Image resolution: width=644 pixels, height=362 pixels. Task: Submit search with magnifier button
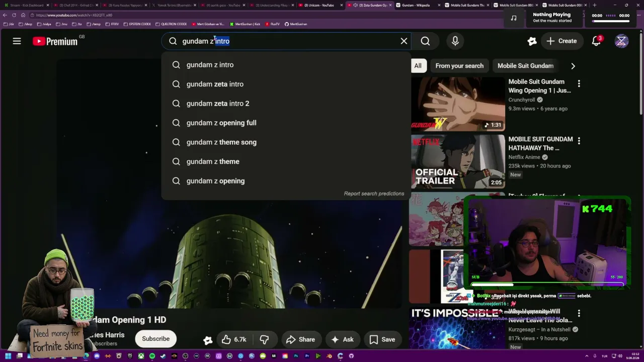(x=425, y=41)
